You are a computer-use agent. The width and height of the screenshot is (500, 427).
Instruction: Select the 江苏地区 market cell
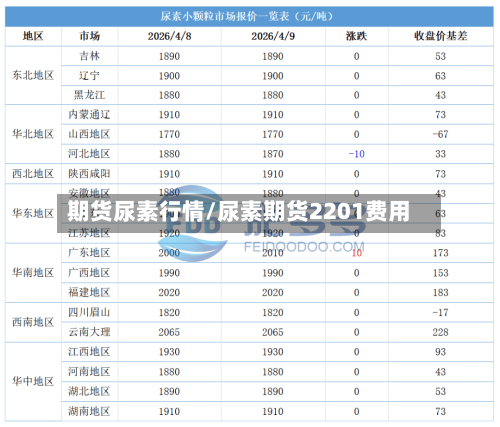[x=89, y=233]
